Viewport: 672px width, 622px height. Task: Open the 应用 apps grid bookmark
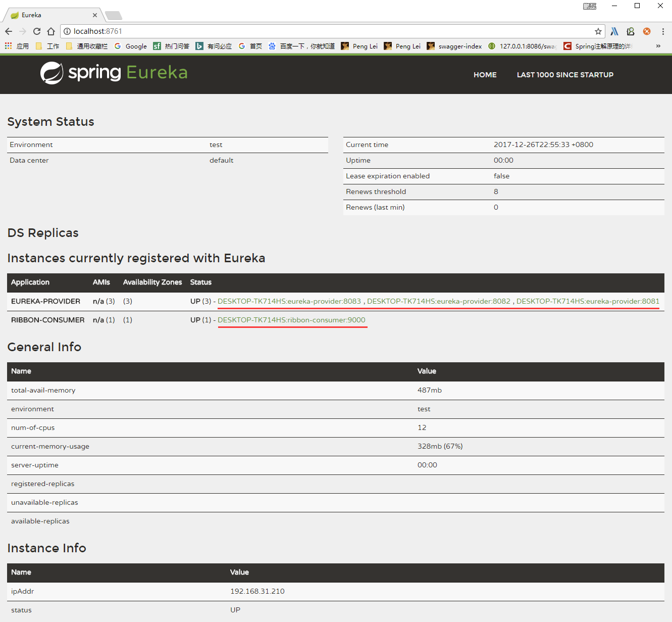(x=17, y=46)
